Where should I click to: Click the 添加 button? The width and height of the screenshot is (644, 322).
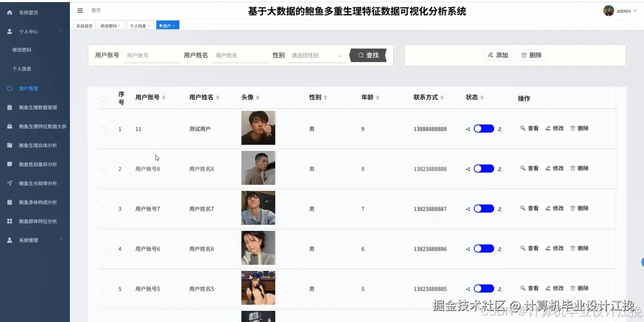(x=498, y=55)
